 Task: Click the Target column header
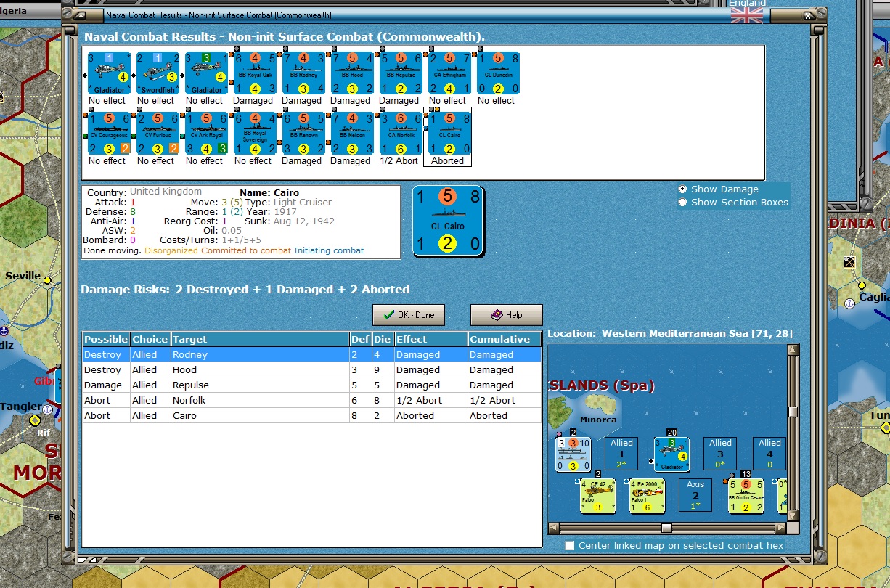[259, 339]
